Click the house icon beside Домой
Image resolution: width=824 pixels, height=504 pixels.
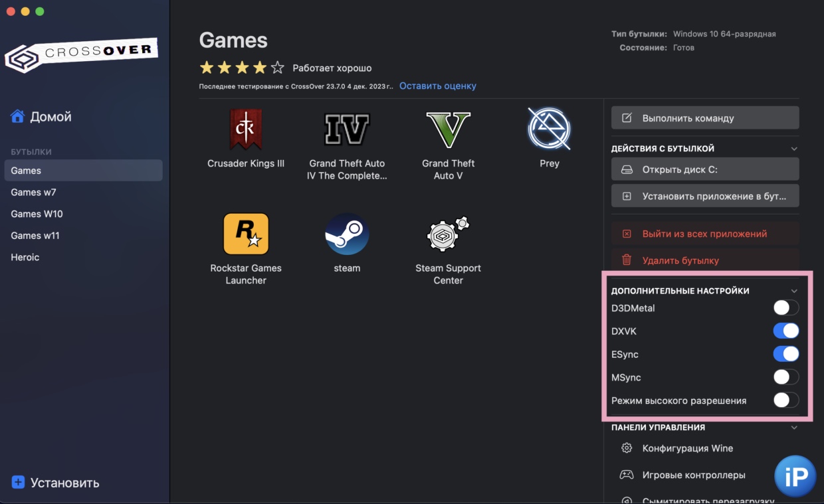click(17, 116)
